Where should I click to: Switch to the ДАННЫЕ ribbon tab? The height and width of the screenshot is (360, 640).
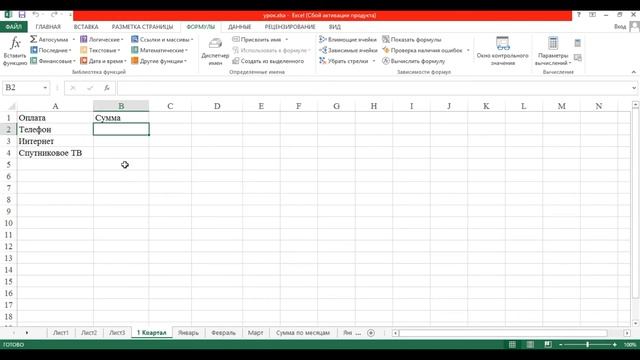[x=240, y=27]
